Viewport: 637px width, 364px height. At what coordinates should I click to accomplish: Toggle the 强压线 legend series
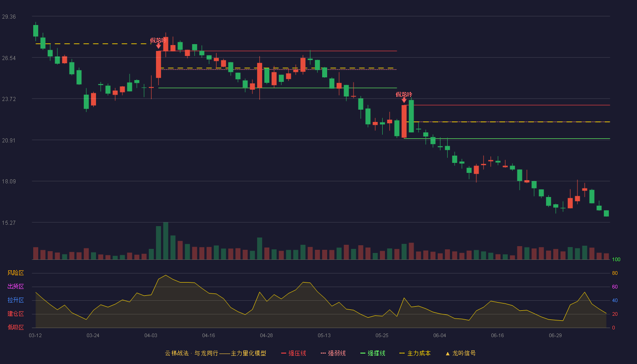pyautogui.click(x=297, y=354)
